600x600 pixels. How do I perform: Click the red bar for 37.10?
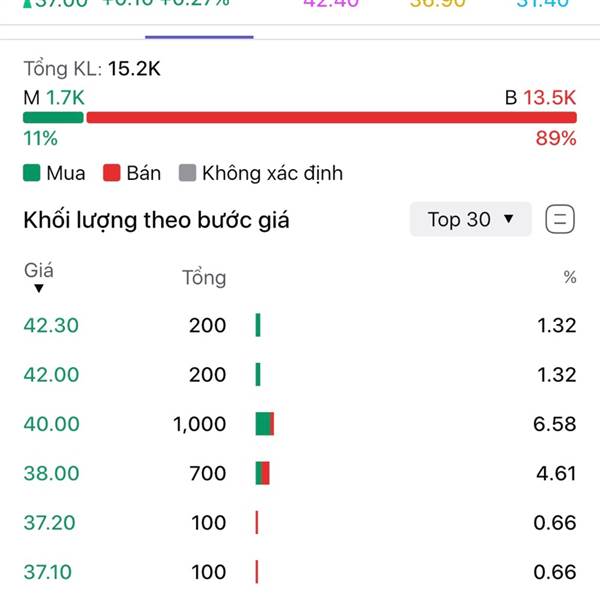point(257,572)
